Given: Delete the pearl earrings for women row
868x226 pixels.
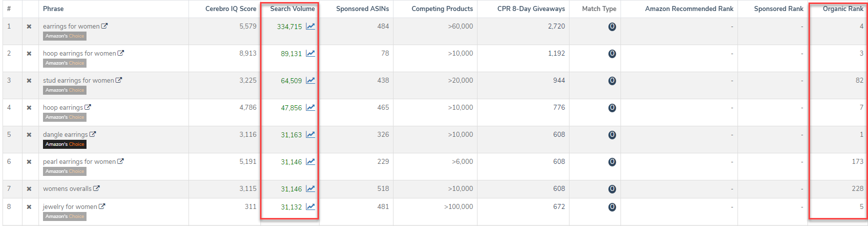Looking at the screenshot, I should 29,162.
